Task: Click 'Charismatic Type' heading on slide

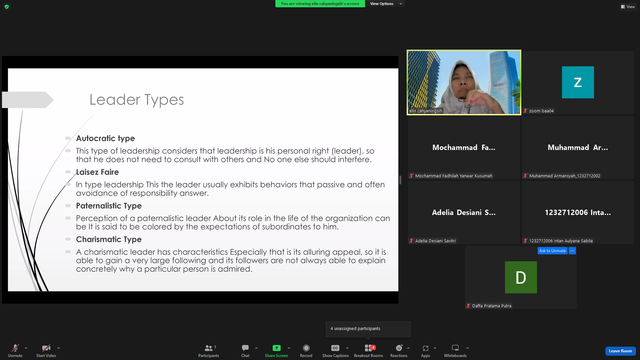Action: (x=109, y=239)
